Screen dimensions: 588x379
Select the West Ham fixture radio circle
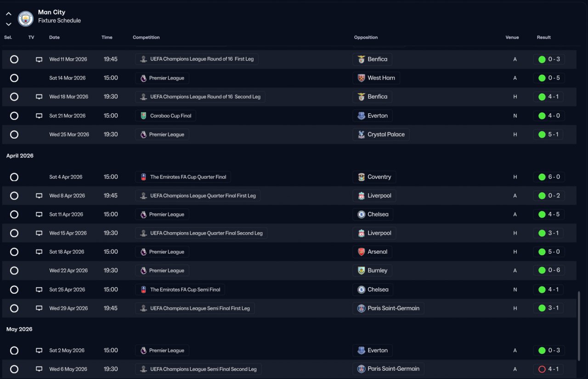tap(14, 78)
